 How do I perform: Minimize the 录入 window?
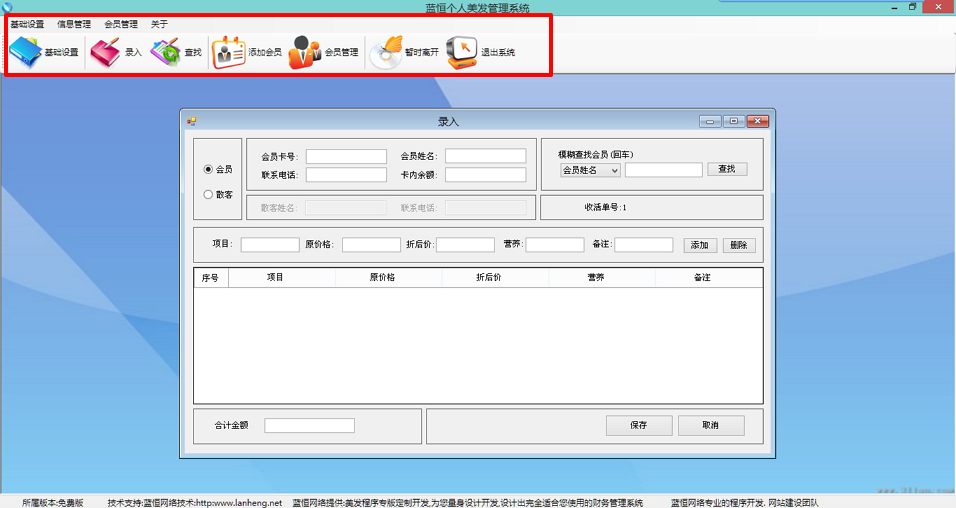710,121
